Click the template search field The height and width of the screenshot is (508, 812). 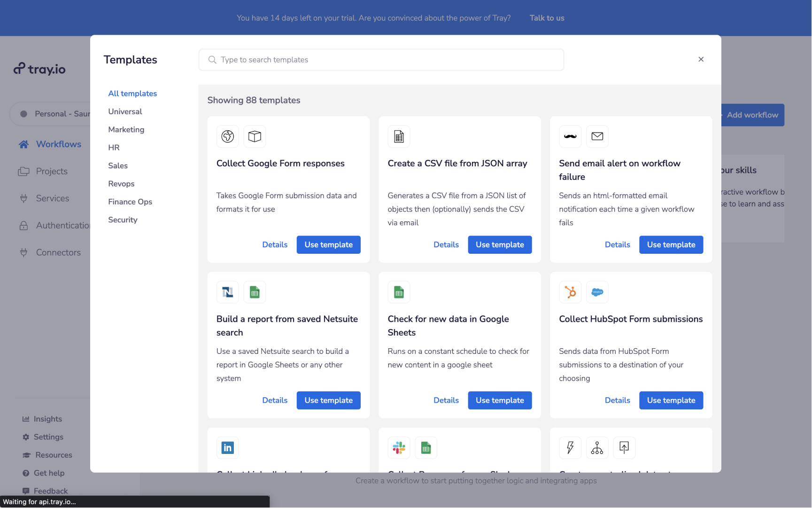[381, 60]
